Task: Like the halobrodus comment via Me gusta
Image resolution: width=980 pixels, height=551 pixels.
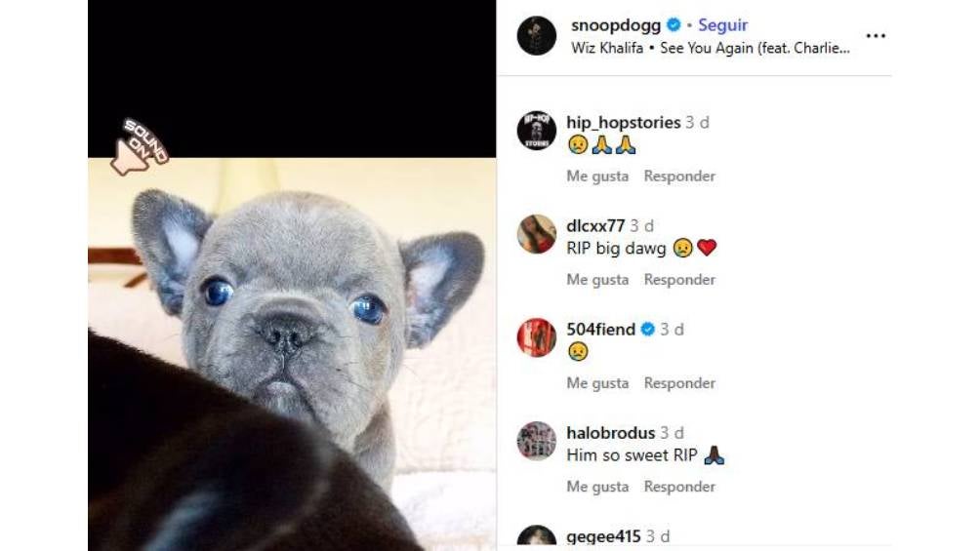Action: coord(597,487)
